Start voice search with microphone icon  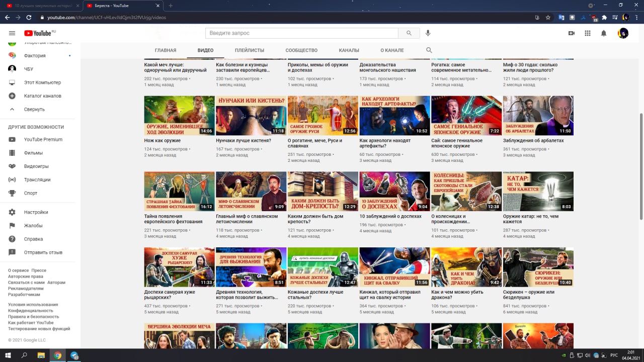pos(428,33)
